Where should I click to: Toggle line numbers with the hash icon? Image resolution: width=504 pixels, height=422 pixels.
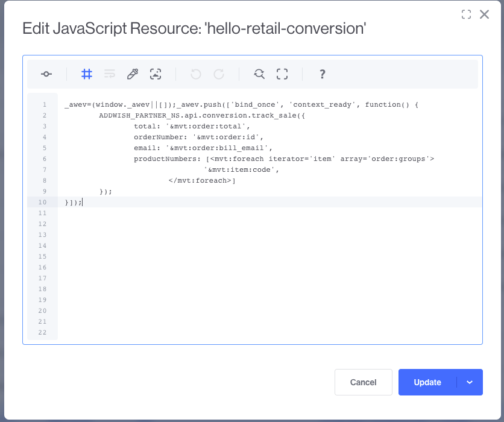click(x=87, y=74)
